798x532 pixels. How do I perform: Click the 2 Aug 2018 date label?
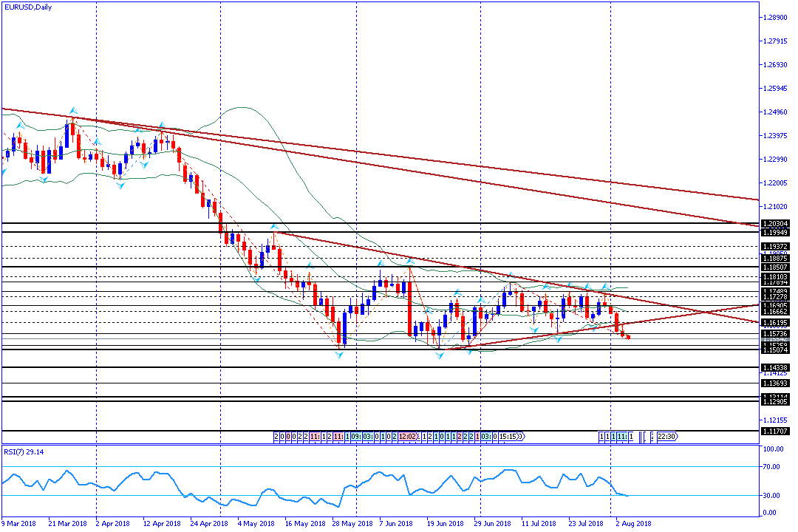(x=634, y=523)
